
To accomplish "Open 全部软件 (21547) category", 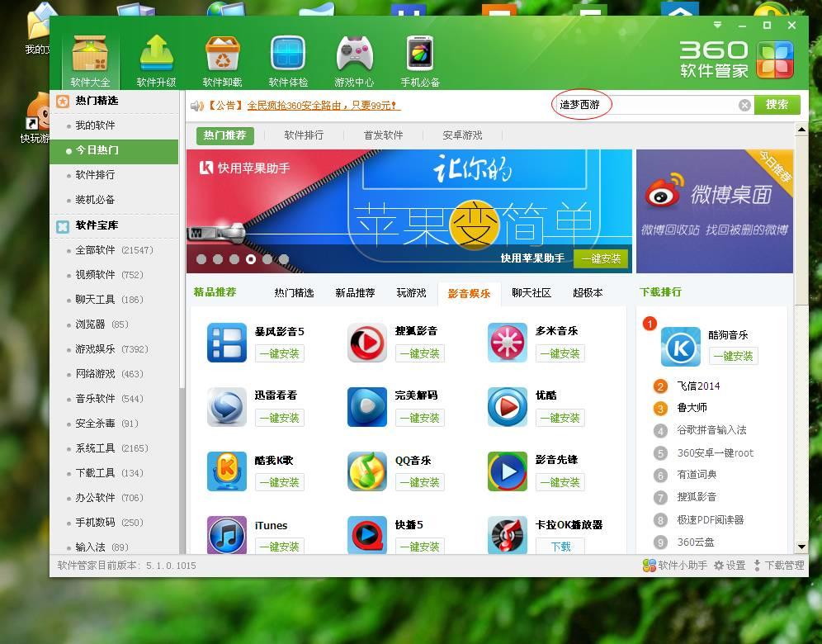I will click(x=114, y=250).
